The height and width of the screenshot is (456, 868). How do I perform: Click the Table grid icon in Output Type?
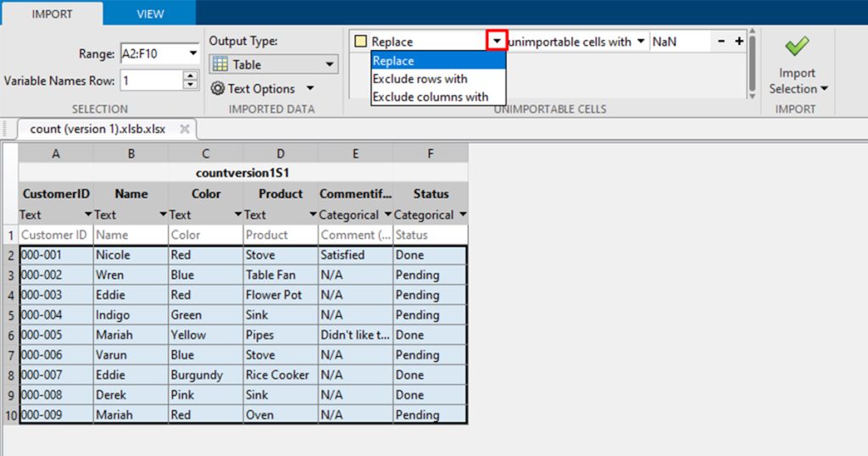point(220,64)
